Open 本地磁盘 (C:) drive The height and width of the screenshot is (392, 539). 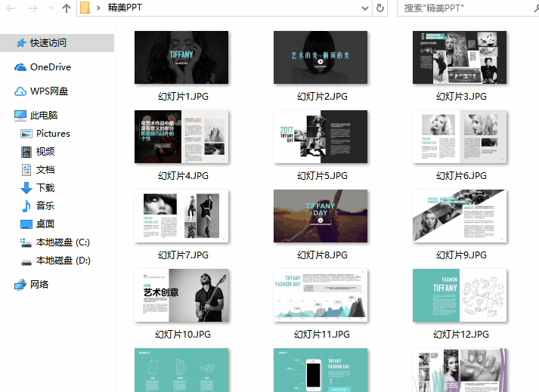click(63, 242)
